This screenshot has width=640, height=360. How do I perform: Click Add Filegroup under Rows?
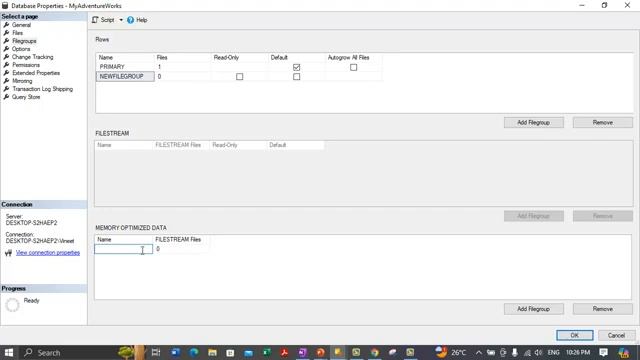click(x=533, y=122)
